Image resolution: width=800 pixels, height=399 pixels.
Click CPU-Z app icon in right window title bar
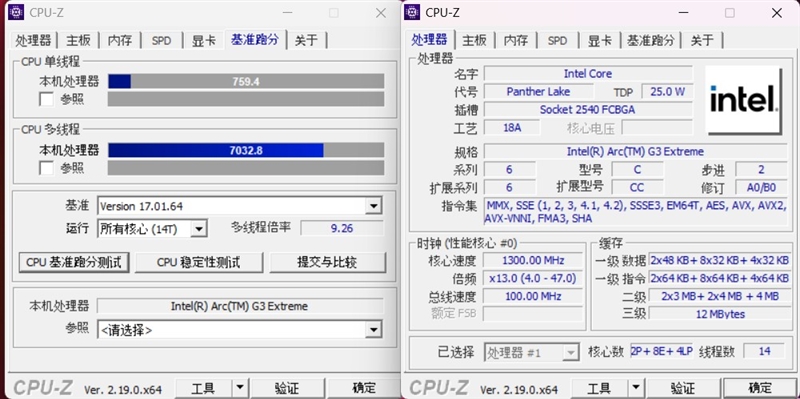(412, 12)
